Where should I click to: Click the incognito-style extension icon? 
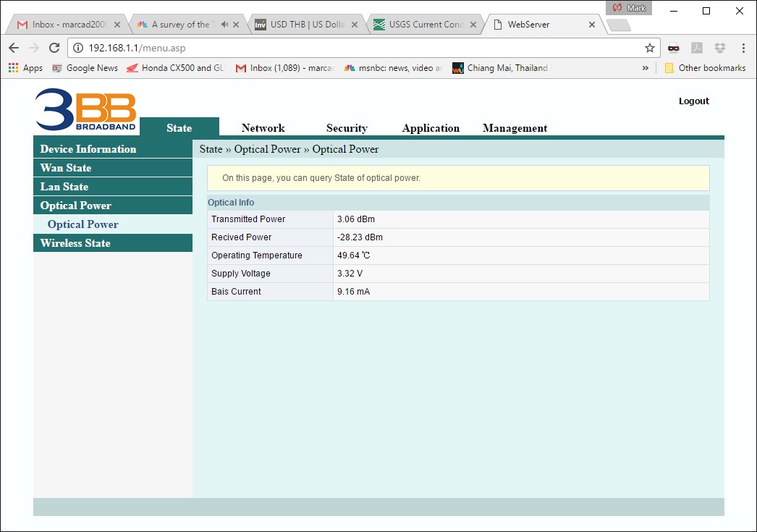674,48
